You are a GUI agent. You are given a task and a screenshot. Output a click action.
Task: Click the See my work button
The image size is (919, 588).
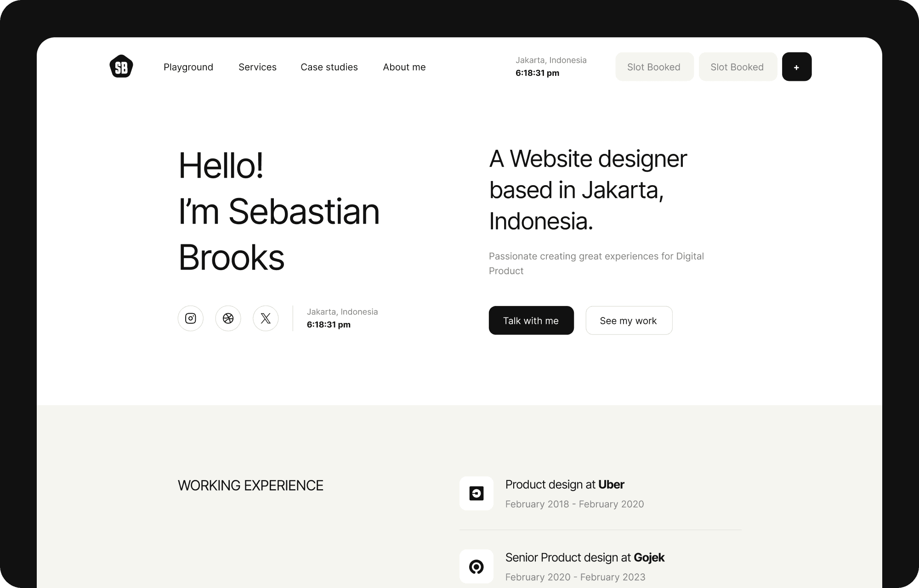click(629, 320)
